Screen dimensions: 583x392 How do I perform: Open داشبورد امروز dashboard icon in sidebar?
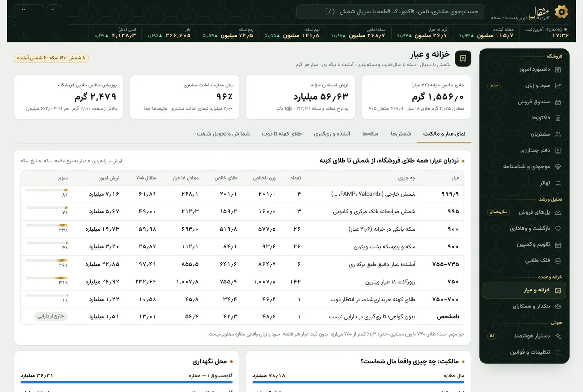click(558, 69)
